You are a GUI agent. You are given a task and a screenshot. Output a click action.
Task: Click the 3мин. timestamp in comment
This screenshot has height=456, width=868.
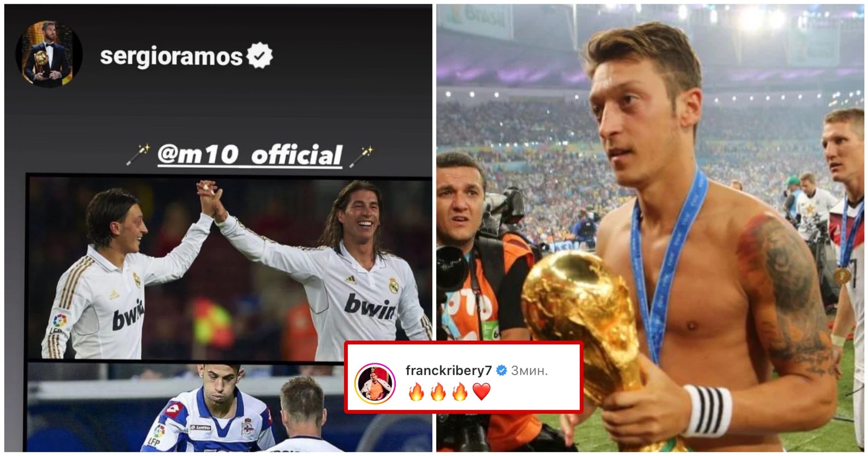529,370
